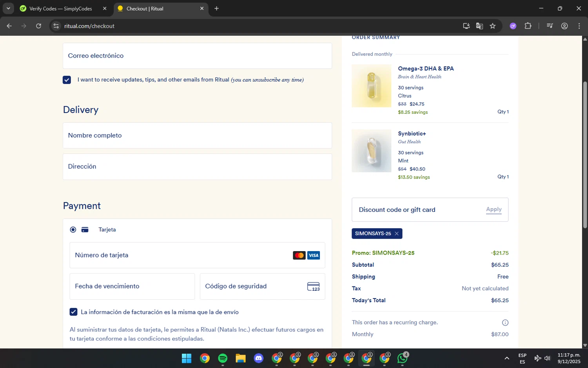The height and width of the screenshot is (368, 588).
Task: Close the Verify Codes — SimplyCodes tab
Action: click(105, 9)
